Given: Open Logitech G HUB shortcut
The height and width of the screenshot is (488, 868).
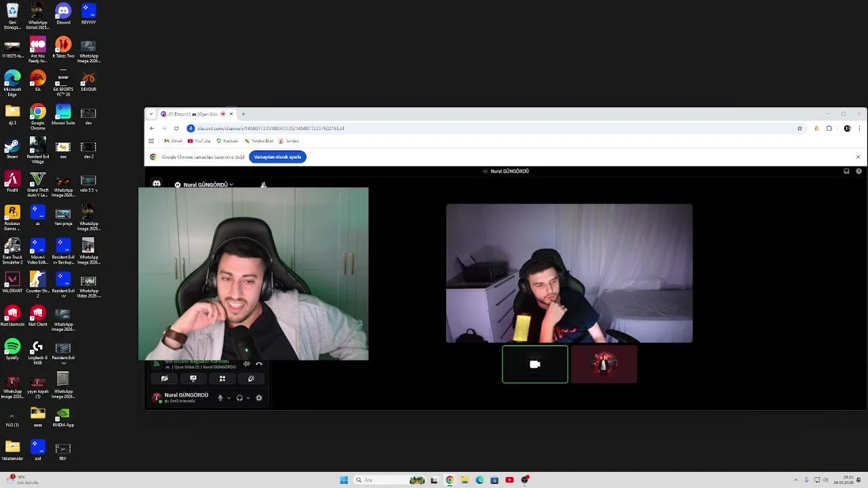Looking at the screenshot, I should (38, 351).
